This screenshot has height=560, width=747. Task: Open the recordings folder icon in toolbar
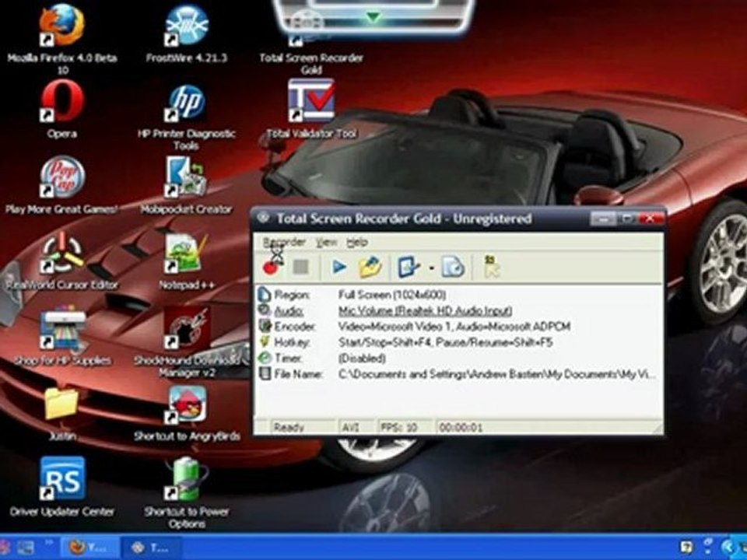click(370, 267)
